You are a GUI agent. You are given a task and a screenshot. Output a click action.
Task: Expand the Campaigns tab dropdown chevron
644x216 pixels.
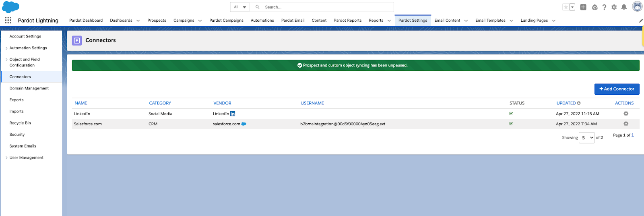pyautogui.click(x=200, y=21)
